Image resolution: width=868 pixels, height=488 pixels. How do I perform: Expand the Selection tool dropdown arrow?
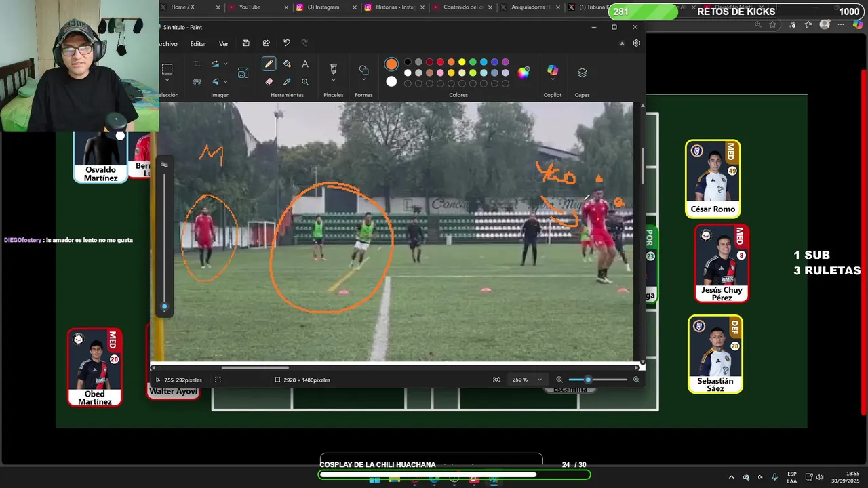[x=167, y=80]
